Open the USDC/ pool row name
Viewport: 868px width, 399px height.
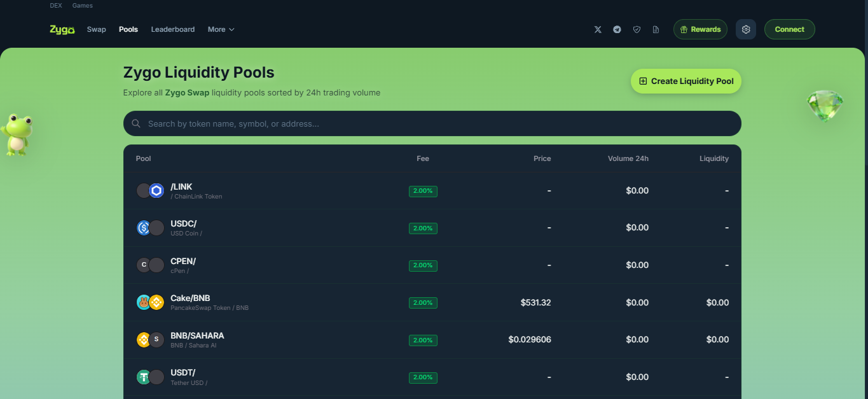coord(184,223)
